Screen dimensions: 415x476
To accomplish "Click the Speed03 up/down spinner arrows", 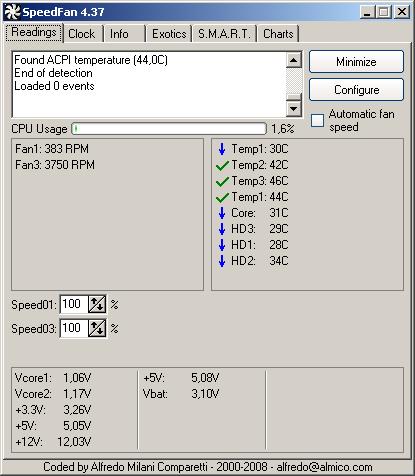I will (x=97, y=328).
